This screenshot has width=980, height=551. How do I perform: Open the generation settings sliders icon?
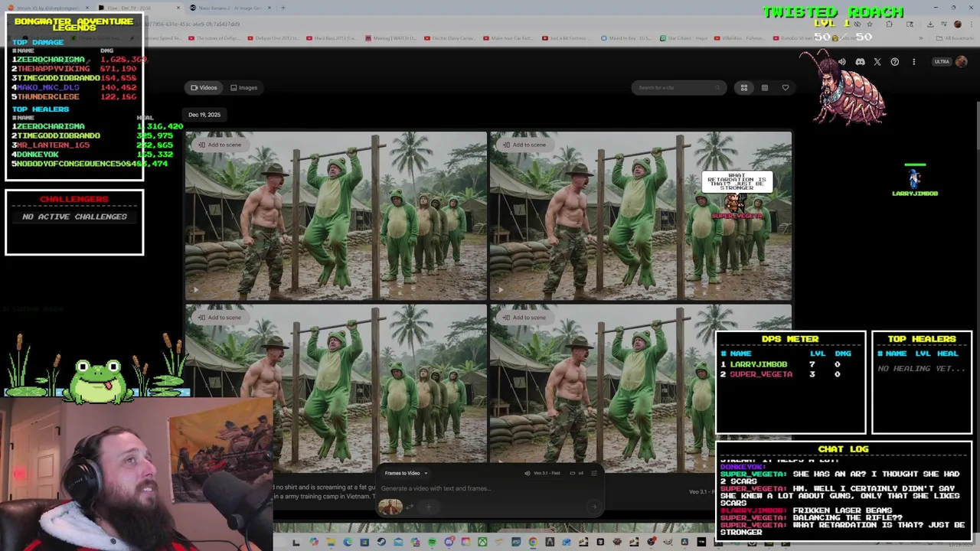(x=594, y=473)
